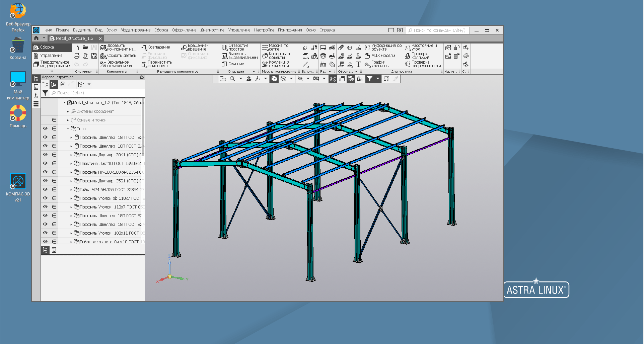Image resolution: width=644 pixels, height=344 pixels.
Task: Click the text 'T' annotation tool icon
Action: point(358,64)
